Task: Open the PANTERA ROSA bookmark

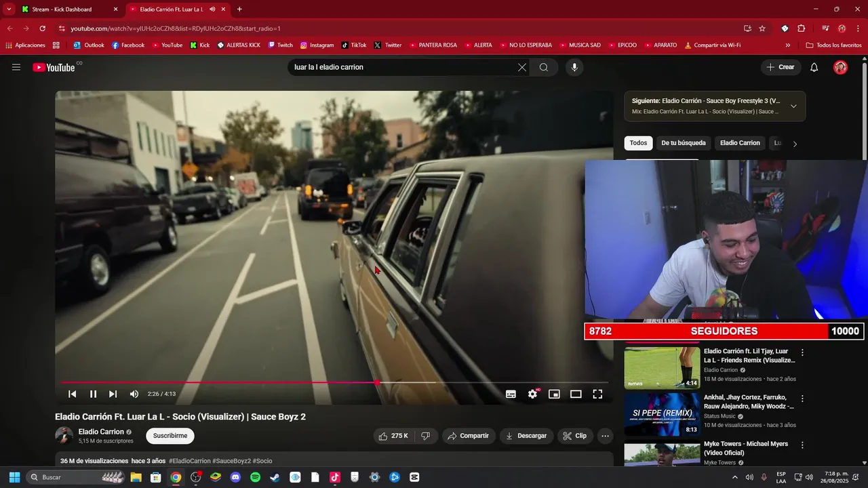Action: (433, 45)
